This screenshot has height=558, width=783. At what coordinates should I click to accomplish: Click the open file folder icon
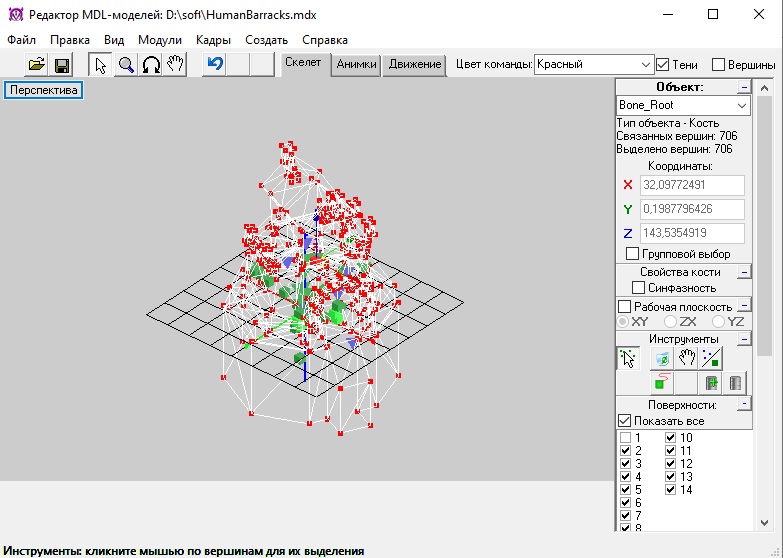[37, 65]
